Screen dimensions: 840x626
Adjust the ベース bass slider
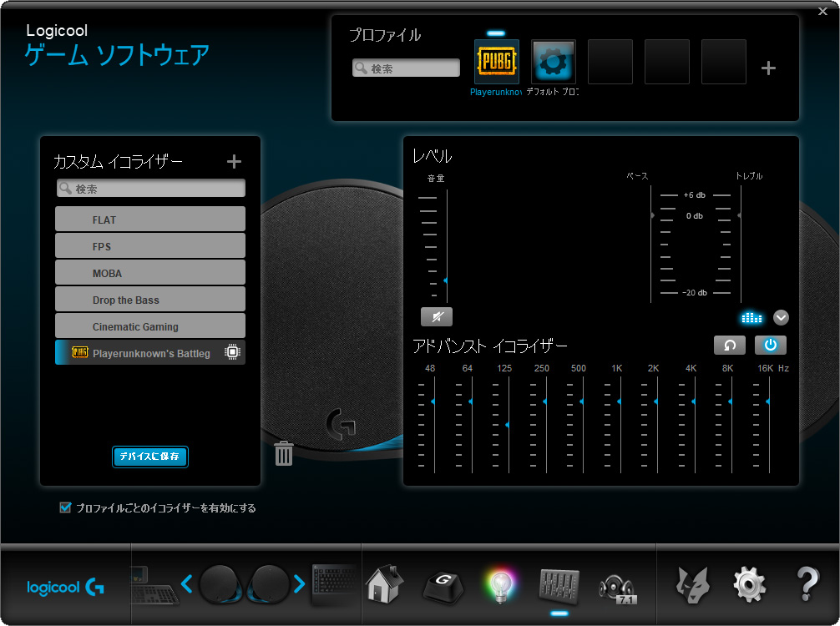(652, 215)
